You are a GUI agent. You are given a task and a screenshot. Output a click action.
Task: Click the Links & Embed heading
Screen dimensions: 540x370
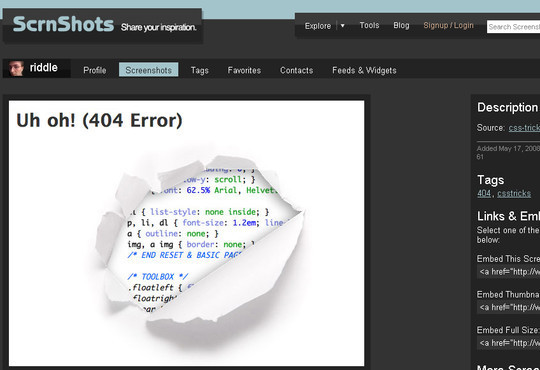508,216
